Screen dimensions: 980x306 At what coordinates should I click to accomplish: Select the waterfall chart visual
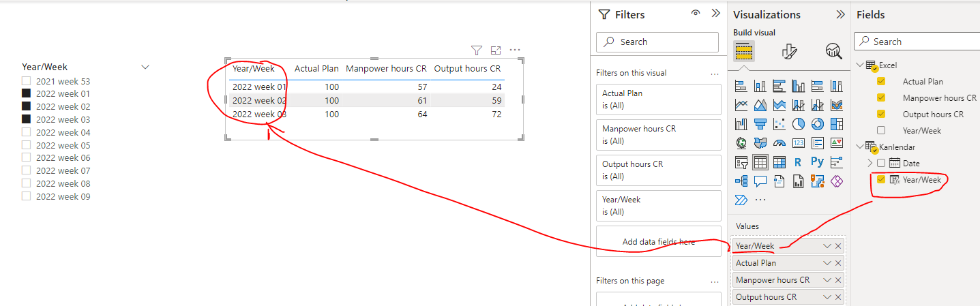coord(741,125)
